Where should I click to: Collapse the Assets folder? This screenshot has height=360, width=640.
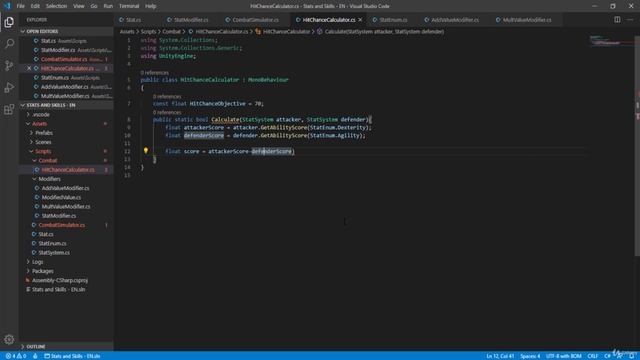(x=66, y=124)
